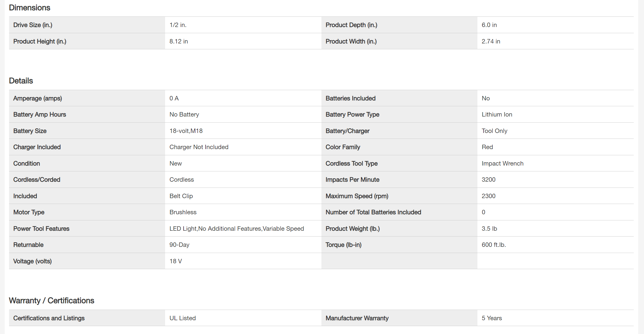Click the 5 Years warranty value

tap(492, 318)
